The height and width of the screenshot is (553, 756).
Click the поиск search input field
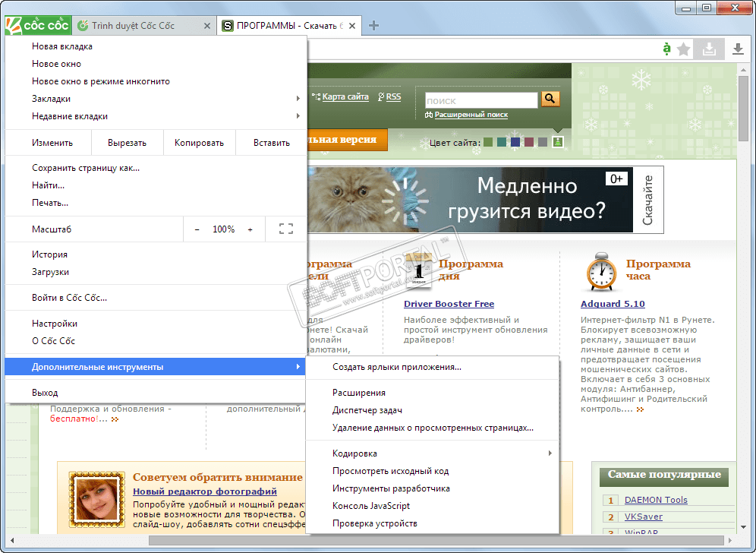pyautogui.click(x=481, y=100)
